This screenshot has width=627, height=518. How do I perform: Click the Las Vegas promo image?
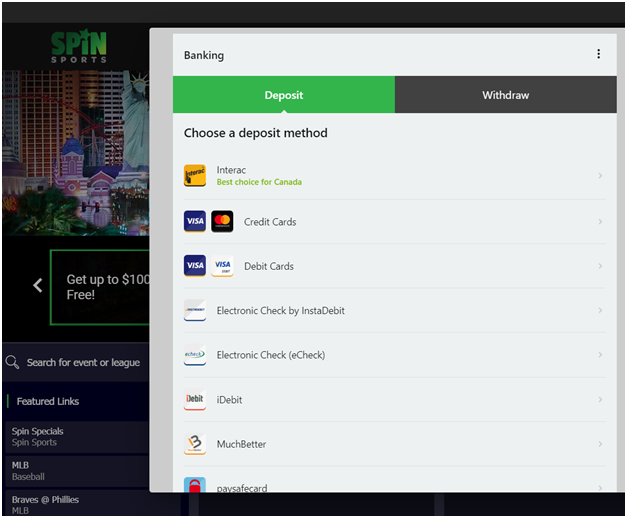[76, 153]
